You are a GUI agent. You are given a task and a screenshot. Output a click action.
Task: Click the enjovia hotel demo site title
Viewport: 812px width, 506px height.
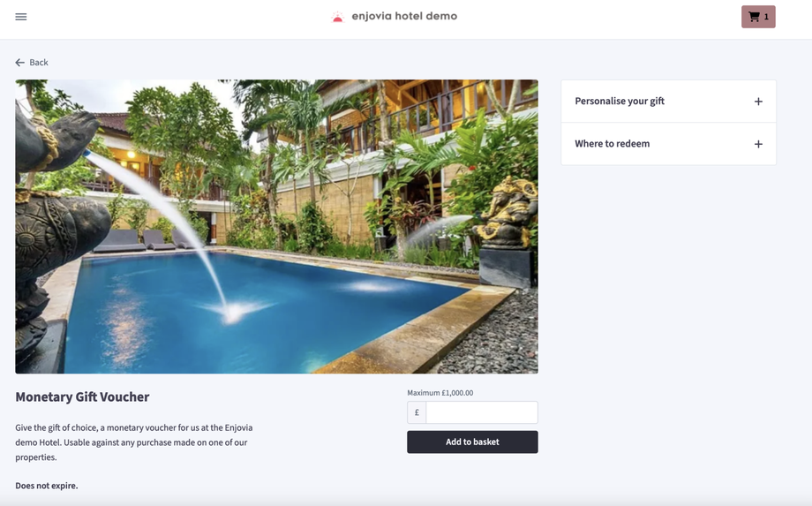coord(404,16)
